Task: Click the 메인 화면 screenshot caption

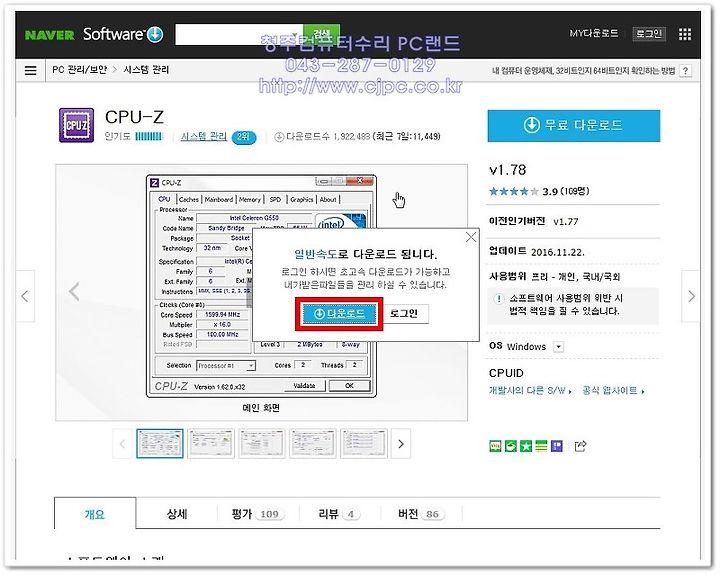Action: pyautogui.click(x=261, y=408)
